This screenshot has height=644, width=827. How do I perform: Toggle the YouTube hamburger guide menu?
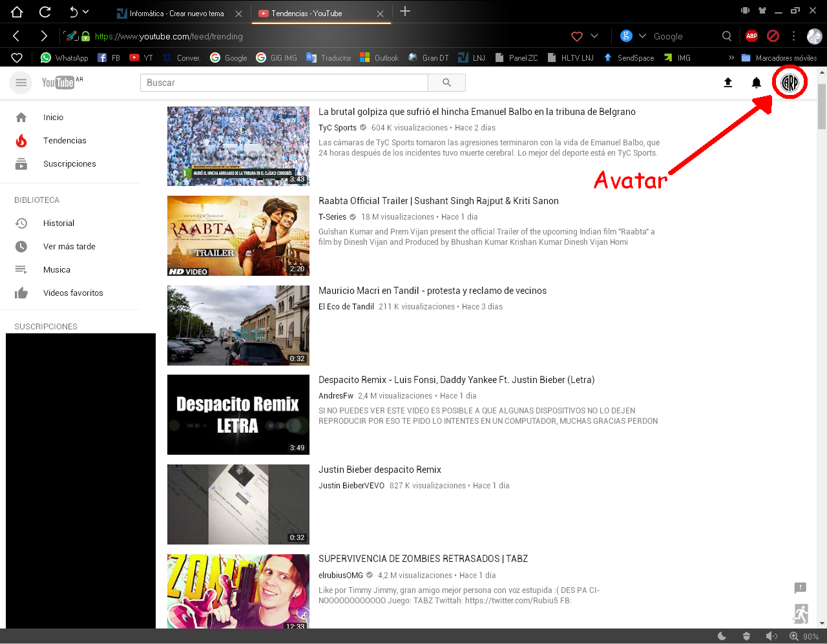pyautogui.click(x=21, y=83)
